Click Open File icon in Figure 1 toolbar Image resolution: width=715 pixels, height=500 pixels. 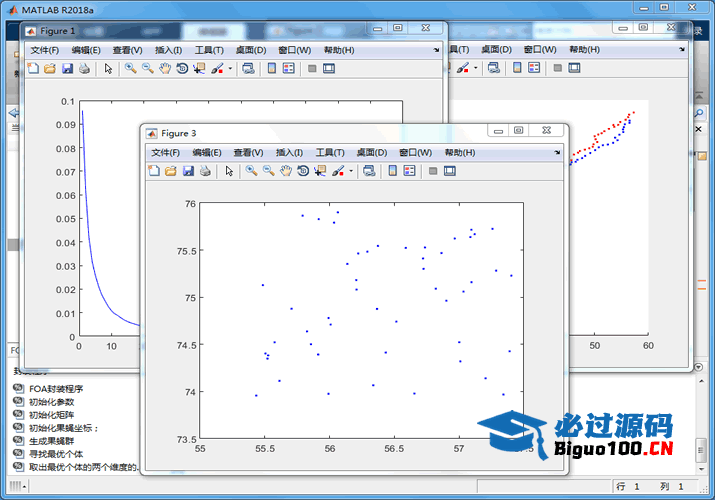pos(50,68)
